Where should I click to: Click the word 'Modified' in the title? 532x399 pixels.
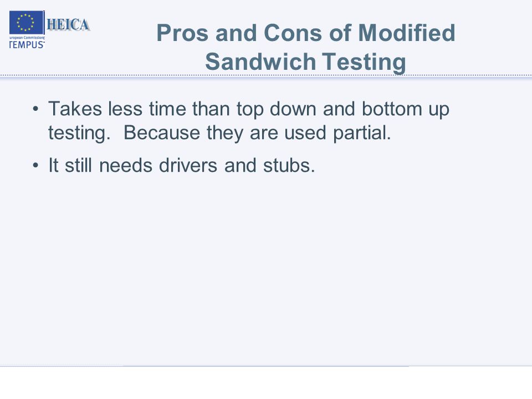click(x=406, y=33)
